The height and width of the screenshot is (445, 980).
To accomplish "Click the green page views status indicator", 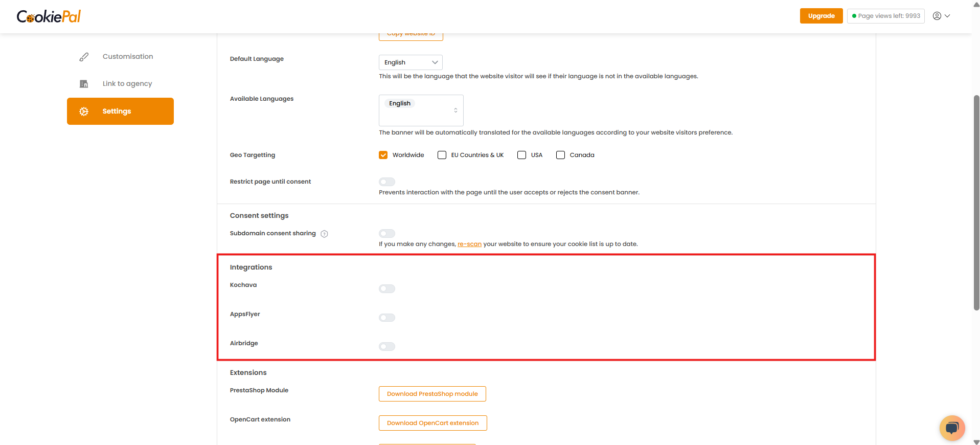I will coord(854,16).
